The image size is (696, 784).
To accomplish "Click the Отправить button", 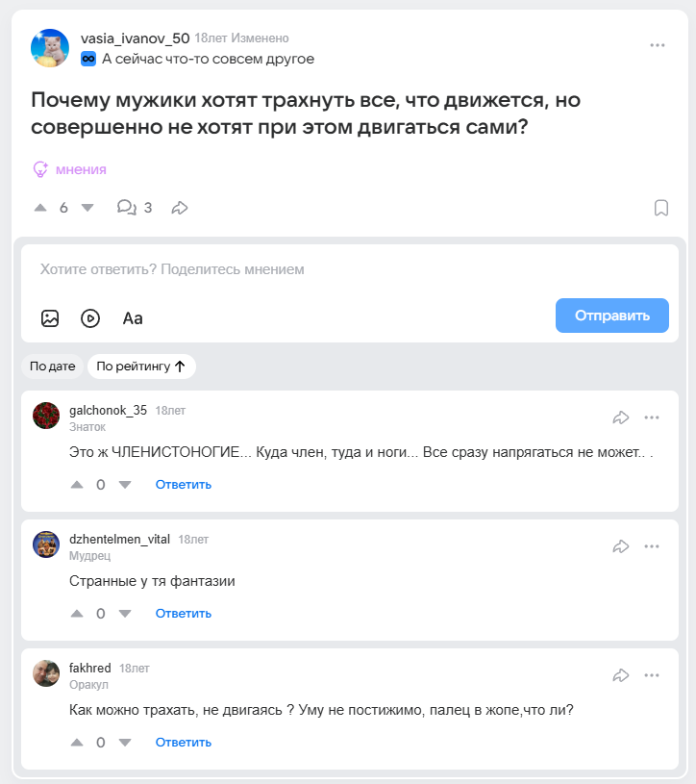I will (x=611, y=316).
